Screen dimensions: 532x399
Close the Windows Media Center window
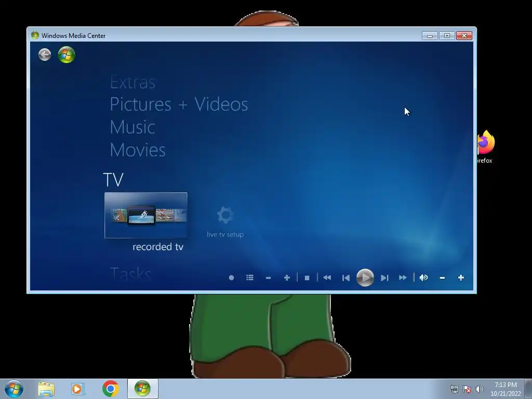(464, 36)
